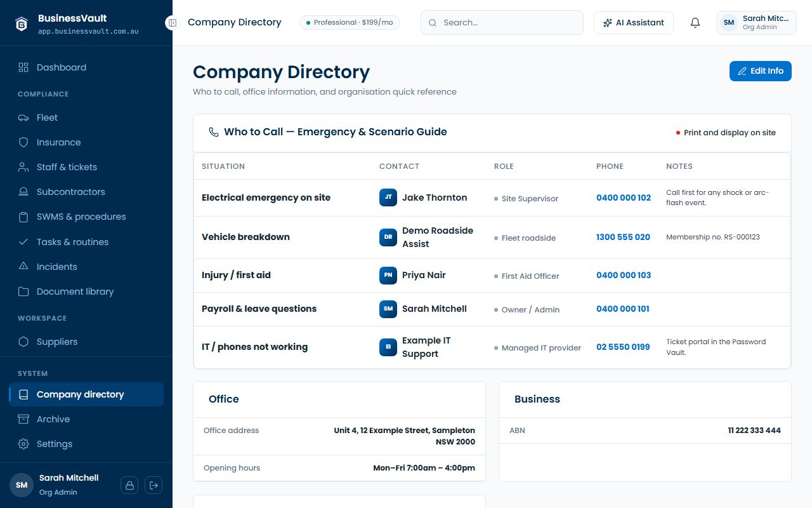Select 'IT / phones not working' situation
Image resolution: width=812 pixels, height=508 pixels.
pos(254,347)
